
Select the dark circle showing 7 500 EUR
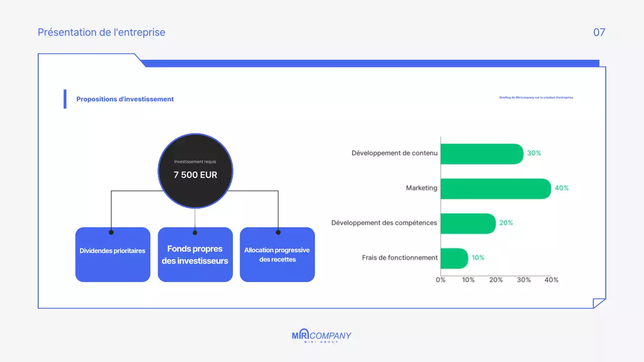point(195,171)
